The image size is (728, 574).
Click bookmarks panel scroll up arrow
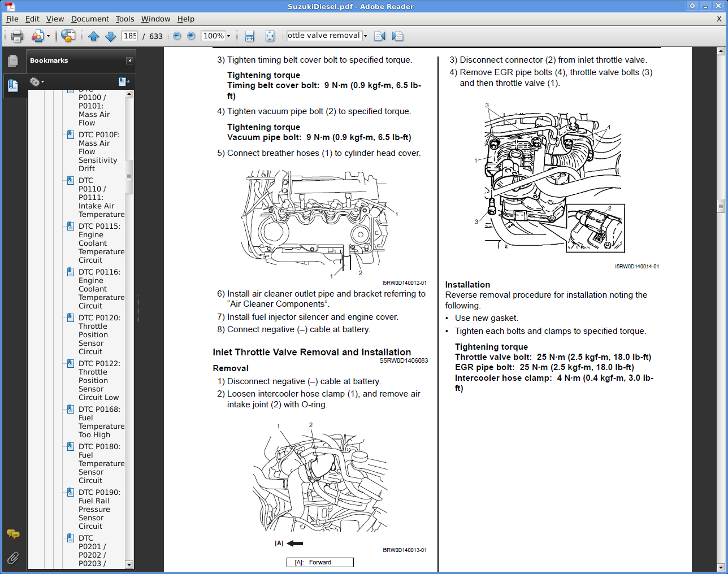click(129, 94)
